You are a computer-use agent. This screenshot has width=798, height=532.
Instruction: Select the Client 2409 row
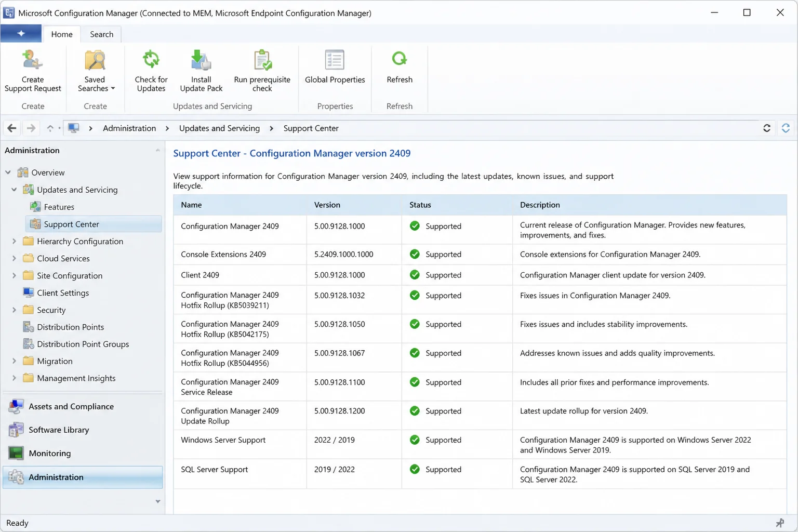tap(480, 275)
